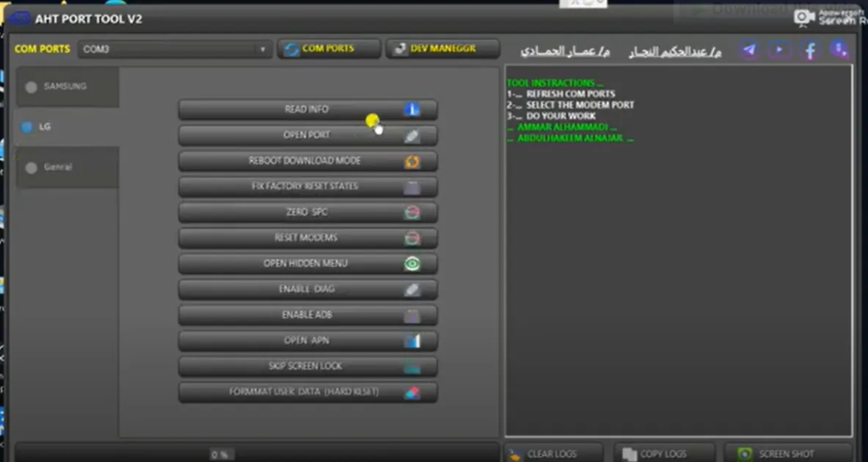Open the عمار الحمادي author link
The image size is (868, 462).
pos(565,52)
